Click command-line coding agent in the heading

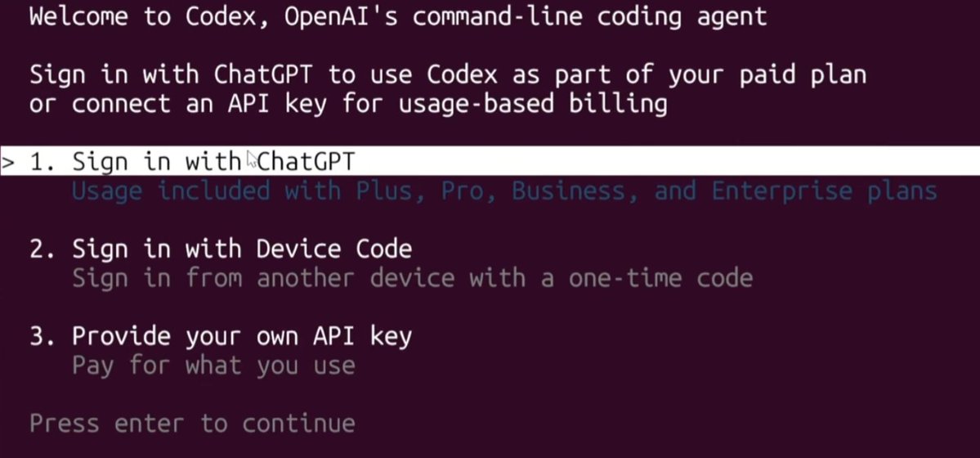589,17
